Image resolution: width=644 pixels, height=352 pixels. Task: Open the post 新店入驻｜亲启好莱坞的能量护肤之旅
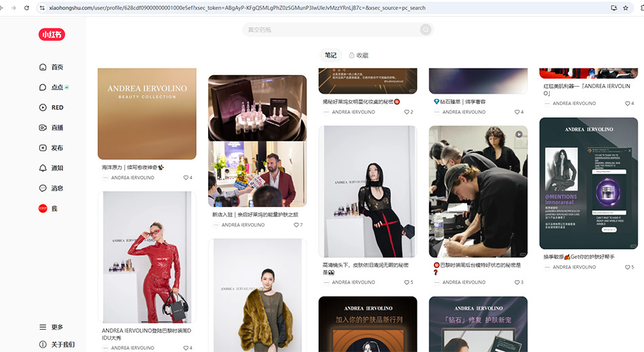255,214
